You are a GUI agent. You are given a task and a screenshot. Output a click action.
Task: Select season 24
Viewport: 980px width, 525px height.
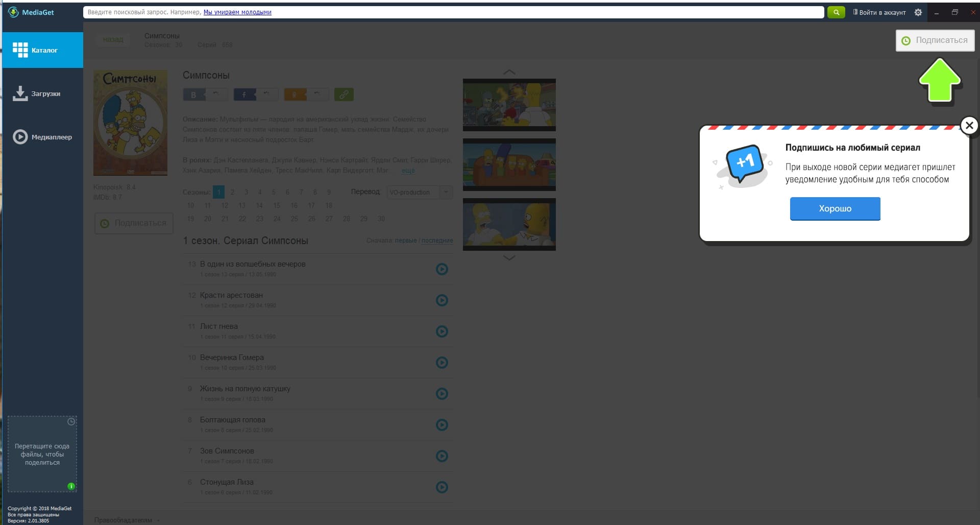277,219
